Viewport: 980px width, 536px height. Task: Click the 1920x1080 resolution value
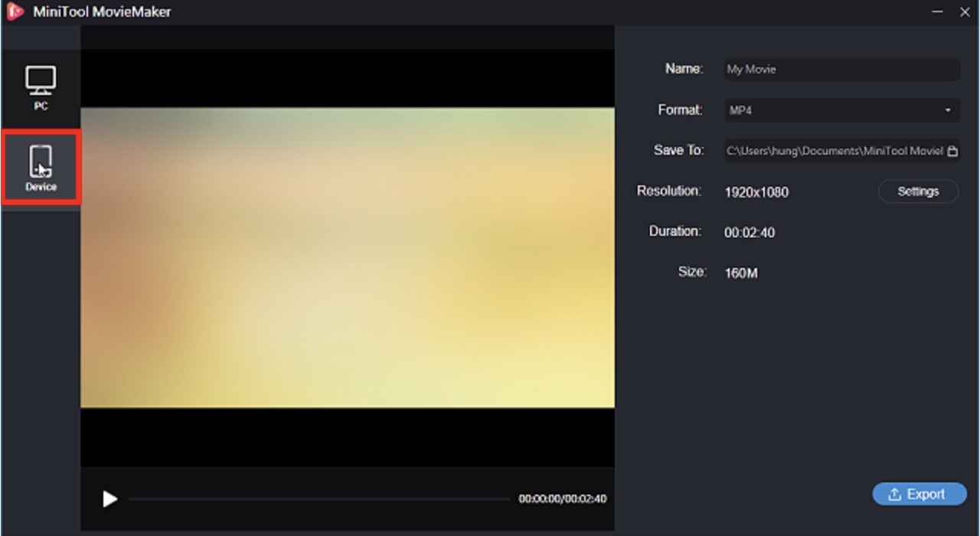756,192
